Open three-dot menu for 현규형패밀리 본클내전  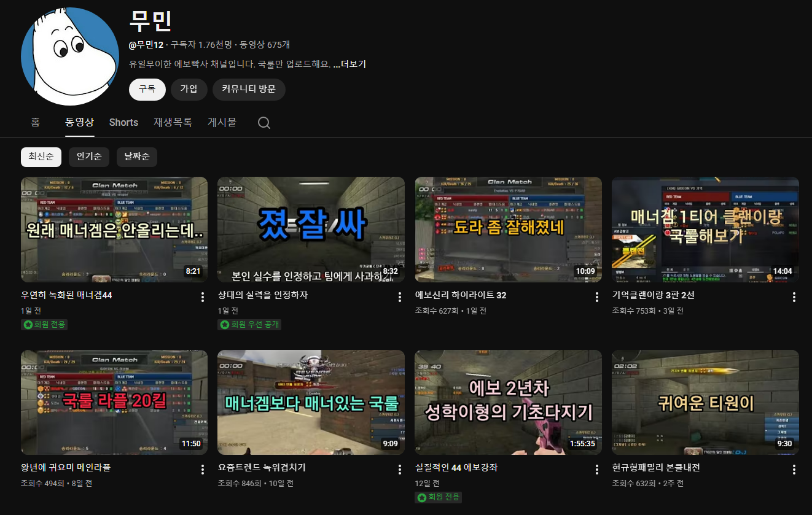click(794, 470)
